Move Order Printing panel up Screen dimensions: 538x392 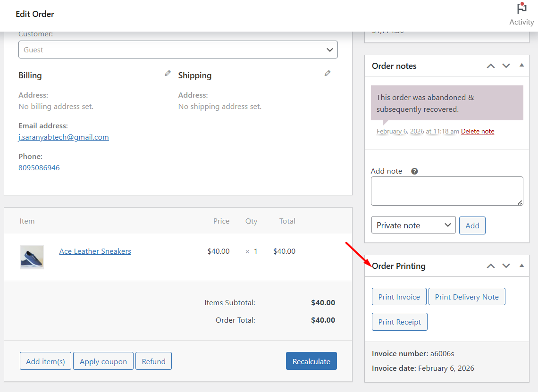coord(491,266)
